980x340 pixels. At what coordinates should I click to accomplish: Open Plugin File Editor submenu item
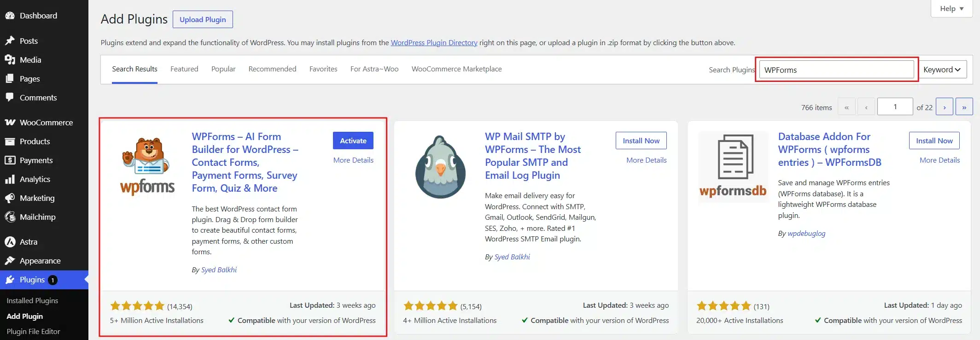[x=33, y=331]
